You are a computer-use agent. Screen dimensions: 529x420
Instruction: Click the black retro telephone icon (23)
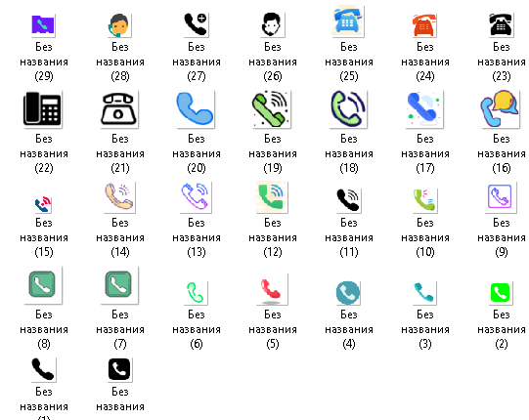point(501,24)
